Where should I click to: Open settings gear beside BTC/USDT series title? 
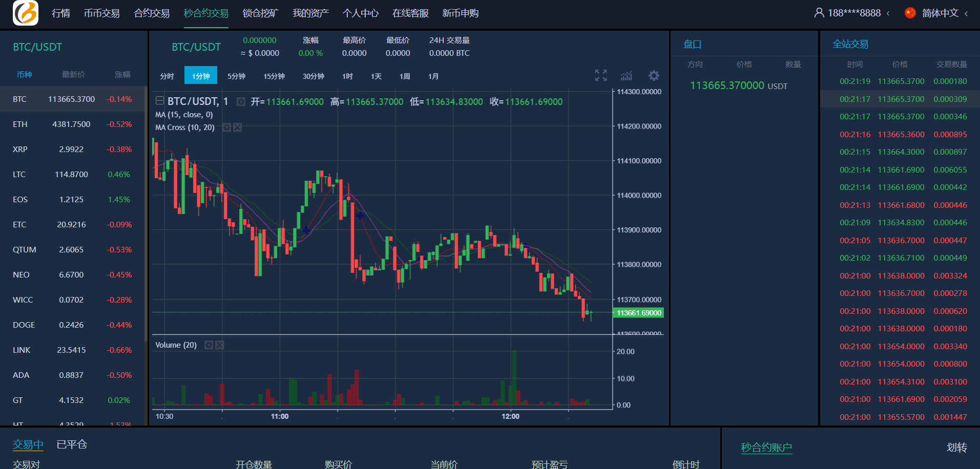click(x=241, y=102)
